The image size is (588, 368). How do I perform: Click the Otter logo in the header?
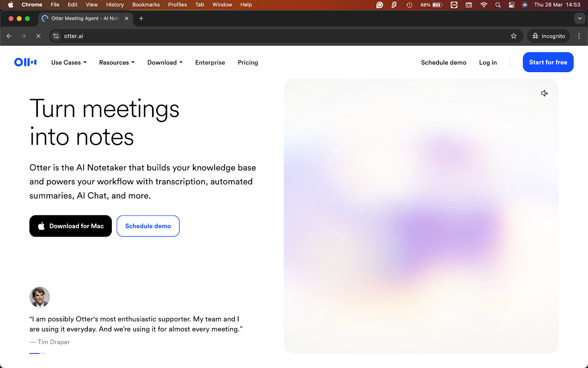(25, 62)
